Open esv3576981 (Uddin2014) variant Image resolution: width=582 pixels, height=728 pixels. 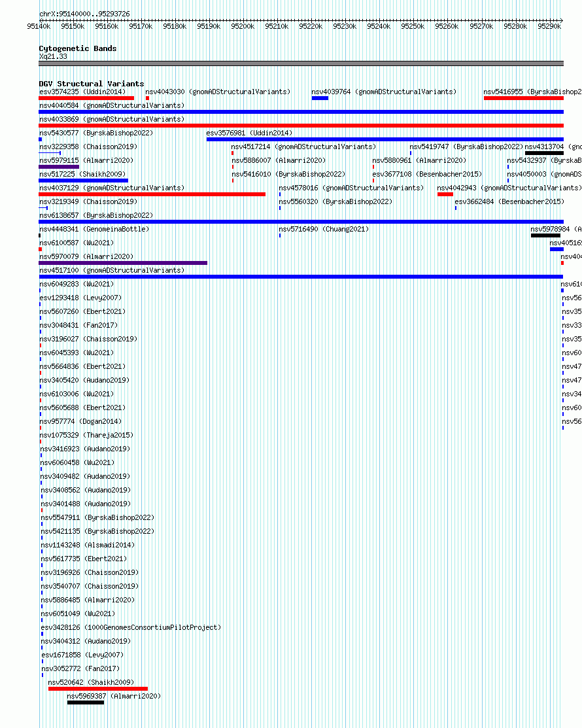[249, 133]
